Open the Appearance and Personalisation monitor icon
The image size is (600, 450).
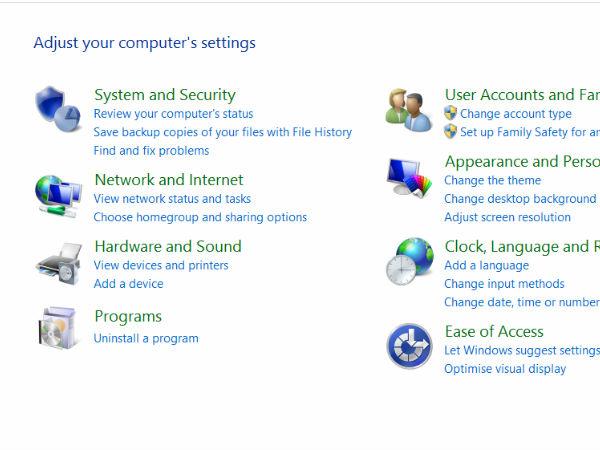click(409, 180)
